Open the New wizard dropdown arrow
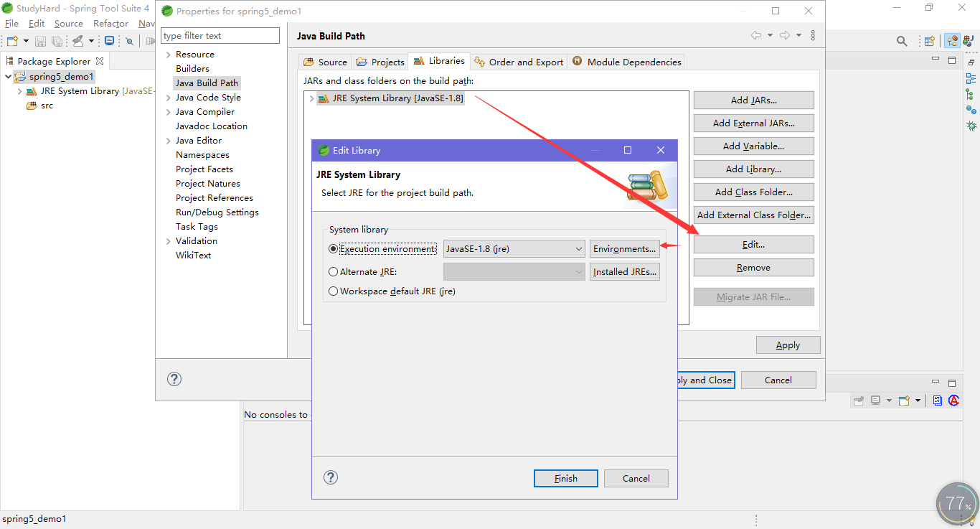 coord(27,41)
